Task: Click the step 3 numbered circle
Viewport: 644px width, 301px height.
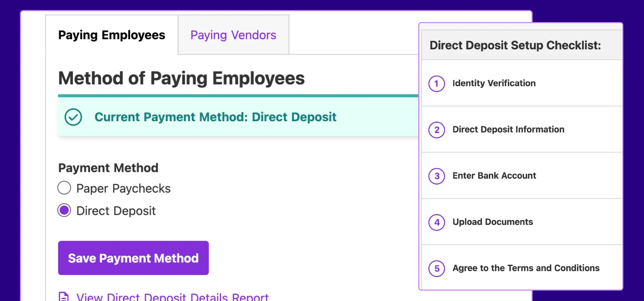Action: pos(437,176)
